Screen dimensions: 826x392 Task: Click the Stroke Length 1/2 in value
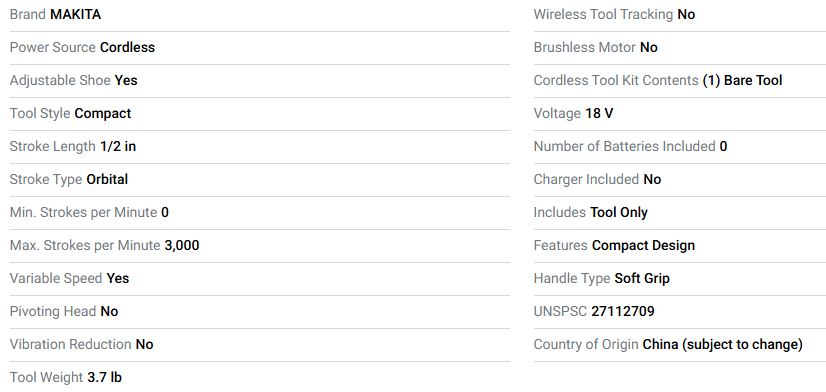tap(118, 146)
